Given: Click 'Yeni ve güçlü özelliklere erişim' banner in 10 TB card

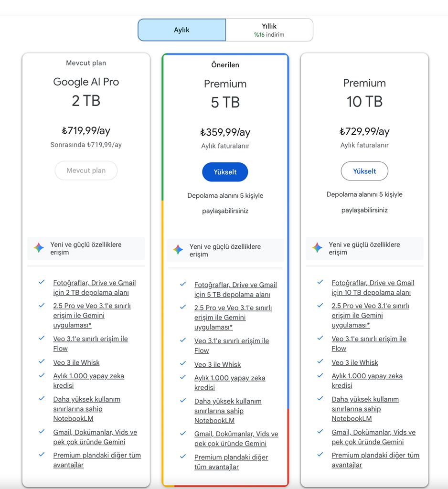Looking at the screenshot, I should click(x=364, y=248).
